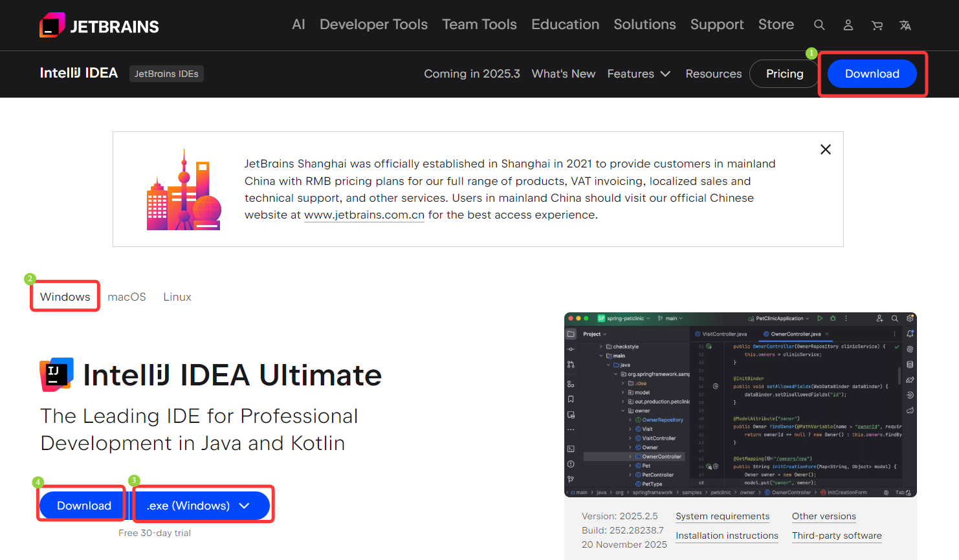Click the Build: 252.28238.7 text
This screenshot has width=959, height=560.
click(623, 530)
